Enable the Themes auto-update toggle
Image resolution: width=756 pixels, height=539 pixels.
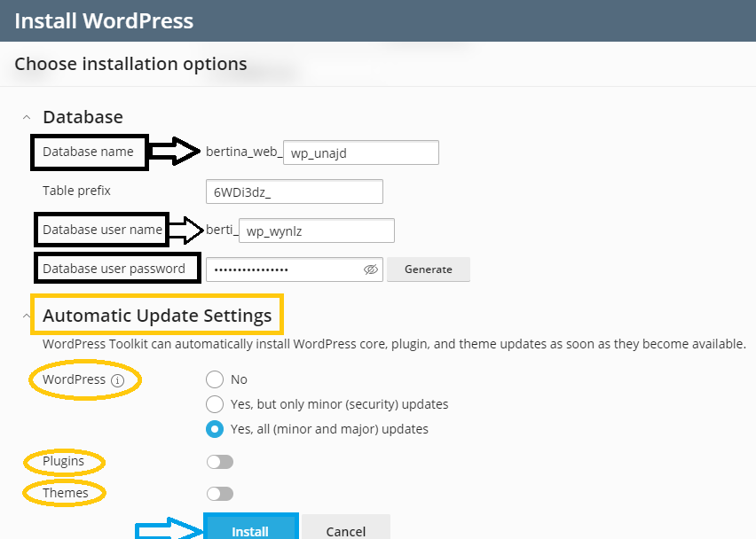pos(220,494)
